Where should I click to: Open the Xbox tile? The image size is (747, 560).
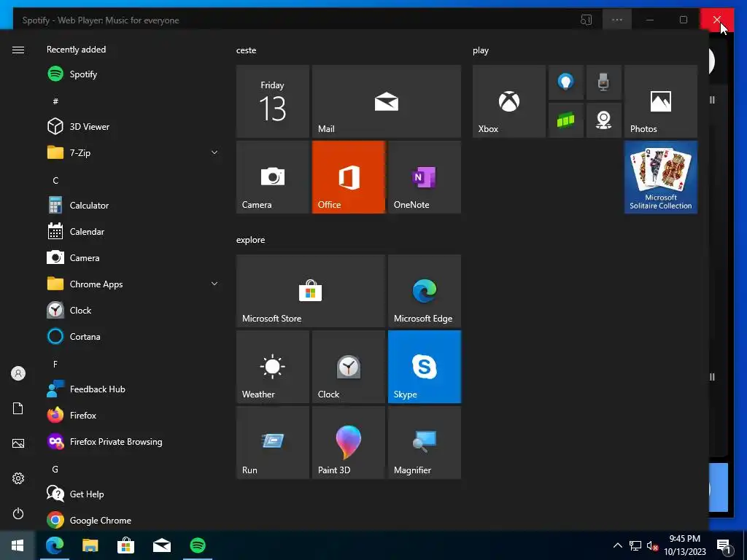(508, 101)
